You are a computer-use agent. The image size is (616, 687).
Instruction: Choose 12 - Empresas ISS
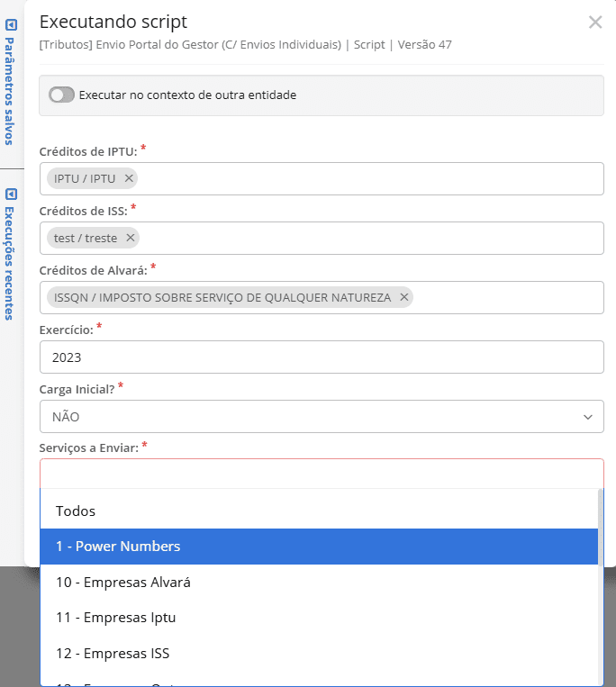coord(113,653)
